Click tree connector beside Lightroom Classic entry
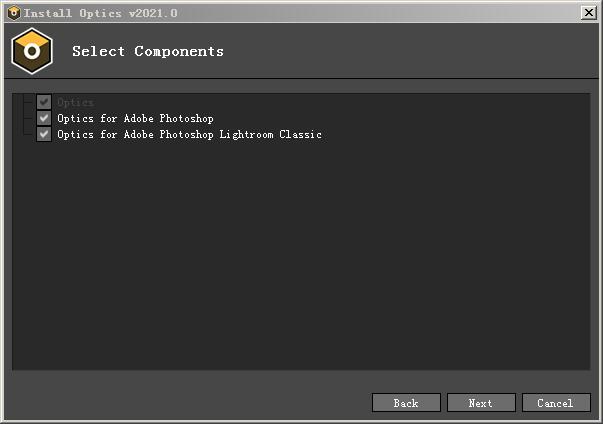Image resolution: width=603 pixels, height=424 pixels. click(x=29, y=133)
